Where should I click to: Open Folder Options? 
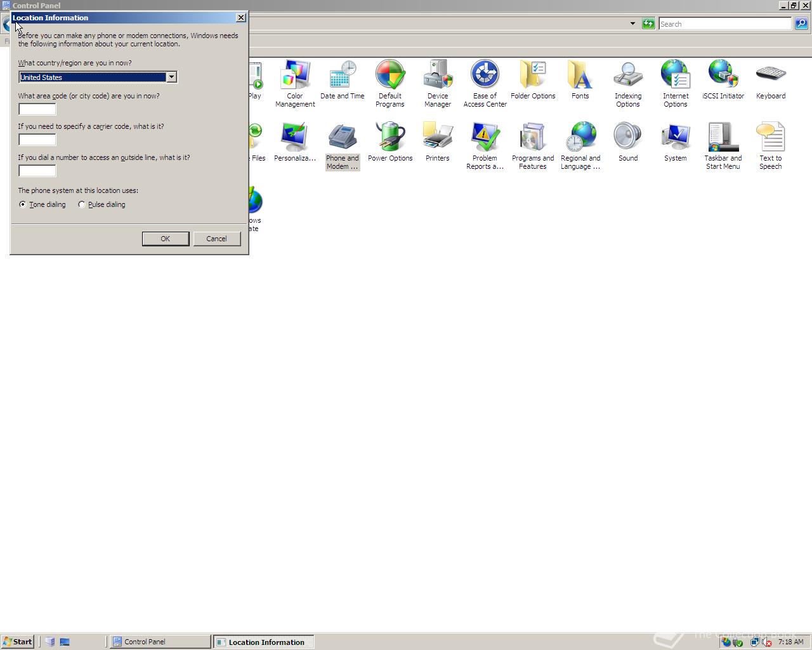(x=533, y=80)
